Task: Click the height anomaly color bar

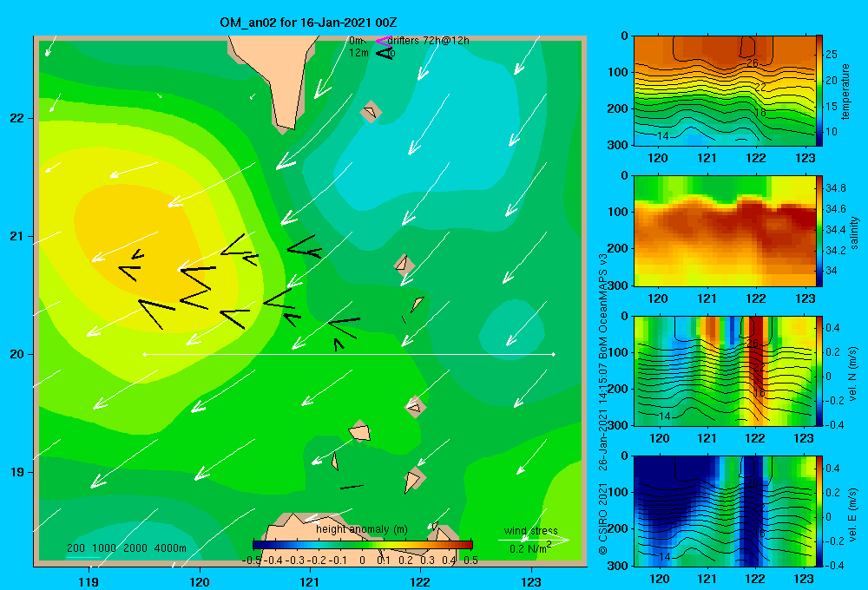Action: click(363, 545)
